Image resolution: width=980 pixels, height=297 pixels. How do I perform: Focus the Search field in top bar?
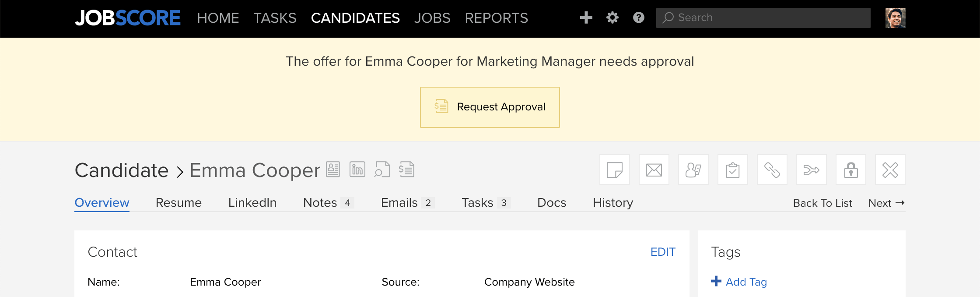click(763, 18)
